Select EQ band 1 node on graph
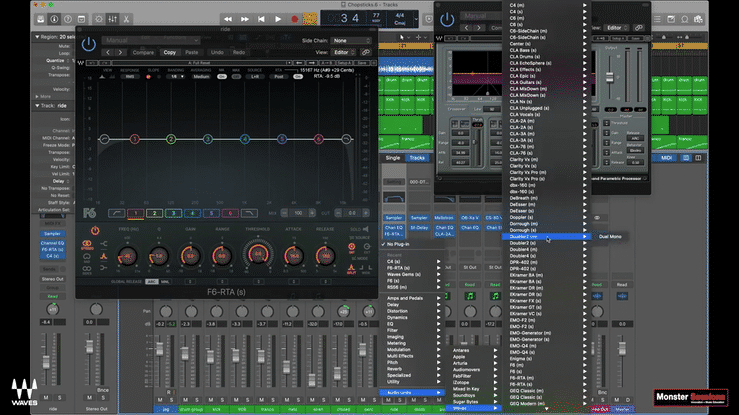The width and height of the screenshot is (739, 415). click(134, 139)
